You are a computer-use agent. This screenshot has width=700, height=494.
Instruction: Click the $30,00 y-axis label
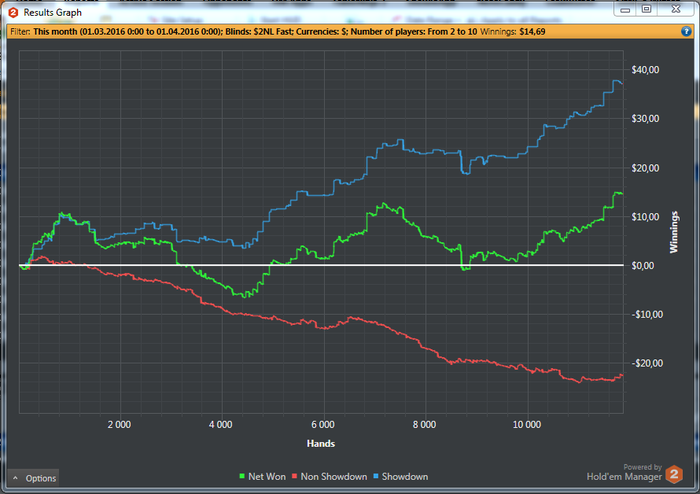(x=645, y=119)
